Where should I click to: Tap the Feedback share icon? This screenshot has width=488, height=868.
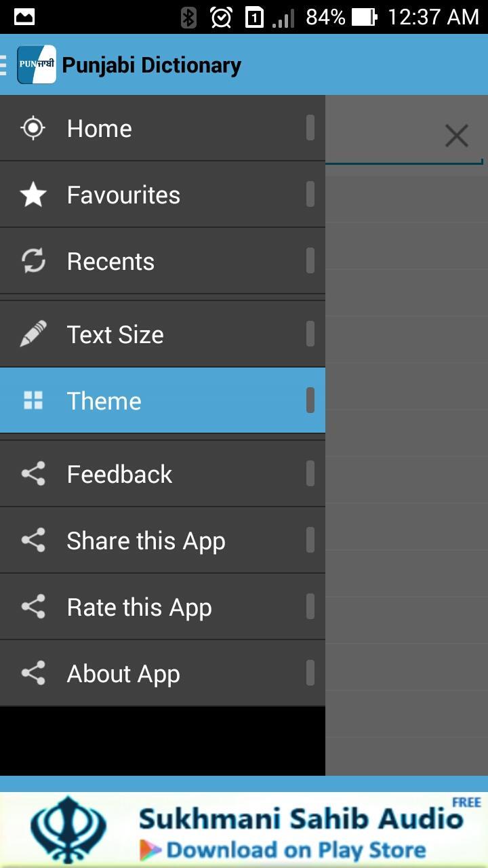point(33,474)
